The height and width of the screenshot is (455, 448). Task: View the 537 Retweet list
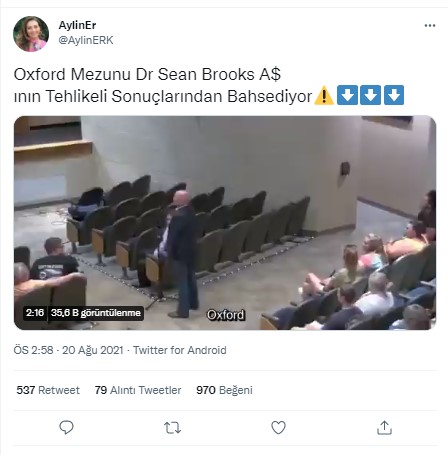coord(48,390)
